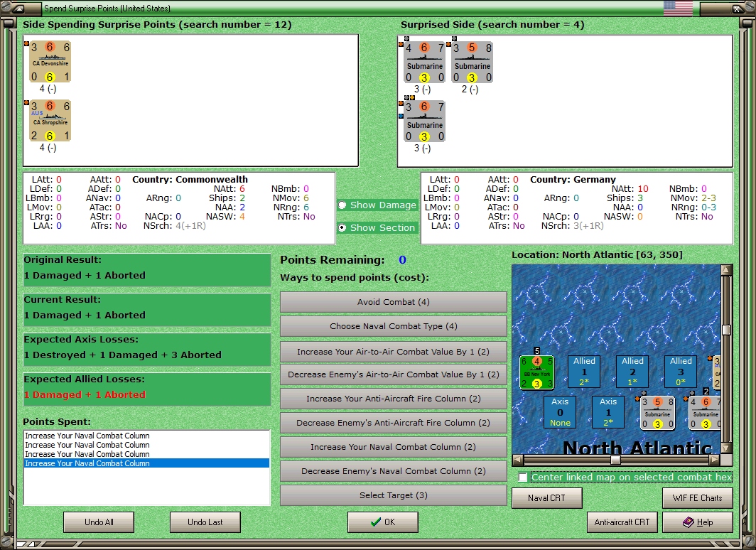This screenshot has width=756, height=550.
Task: Click the Axis 1 sea box
Action: click(608, 412)
